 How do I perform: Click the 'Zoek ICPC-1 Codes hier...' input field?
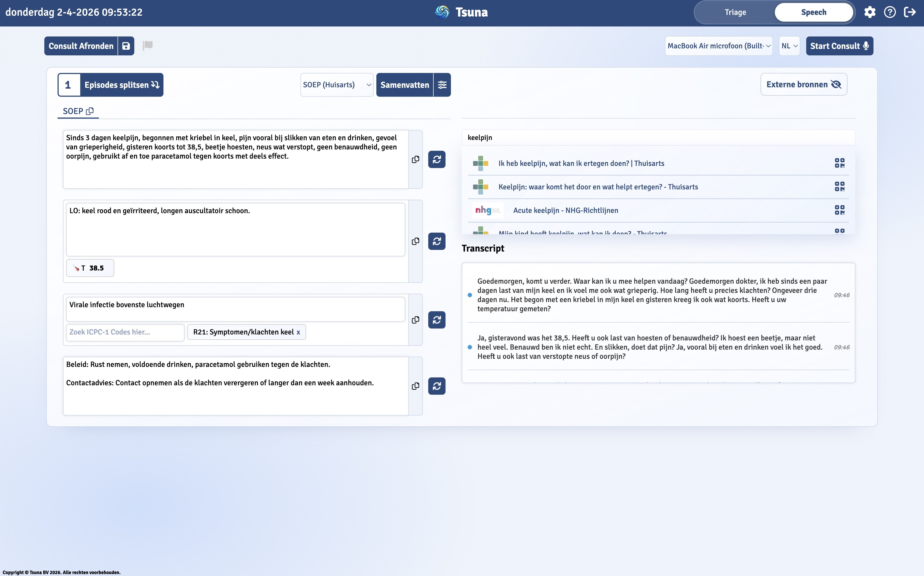click(125, 332)
